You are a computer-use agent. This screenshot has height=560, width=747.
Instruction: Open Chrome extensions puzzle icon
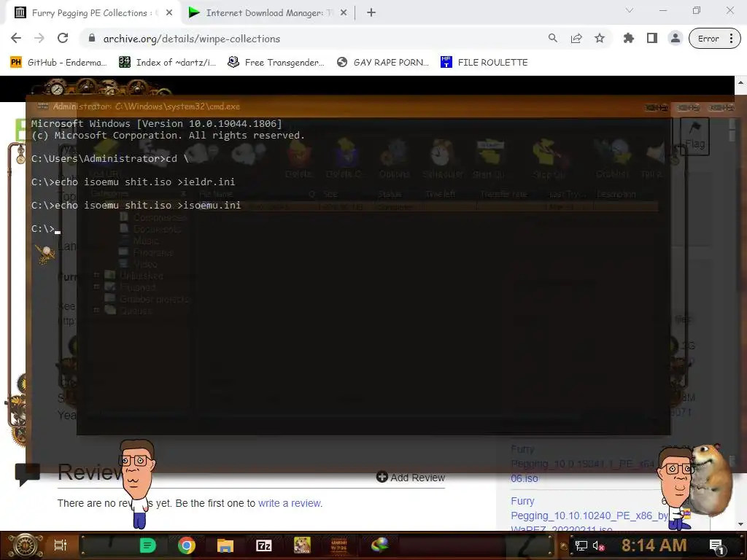629,39
